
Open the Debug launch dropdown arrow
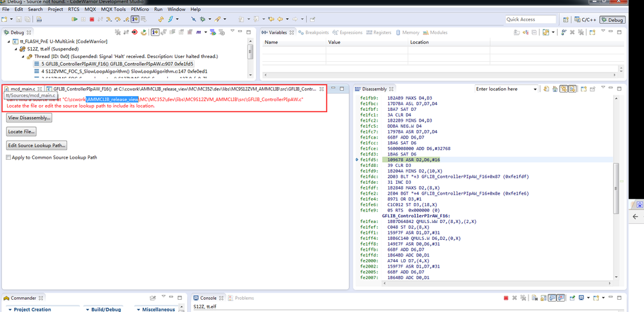(210, 19)
